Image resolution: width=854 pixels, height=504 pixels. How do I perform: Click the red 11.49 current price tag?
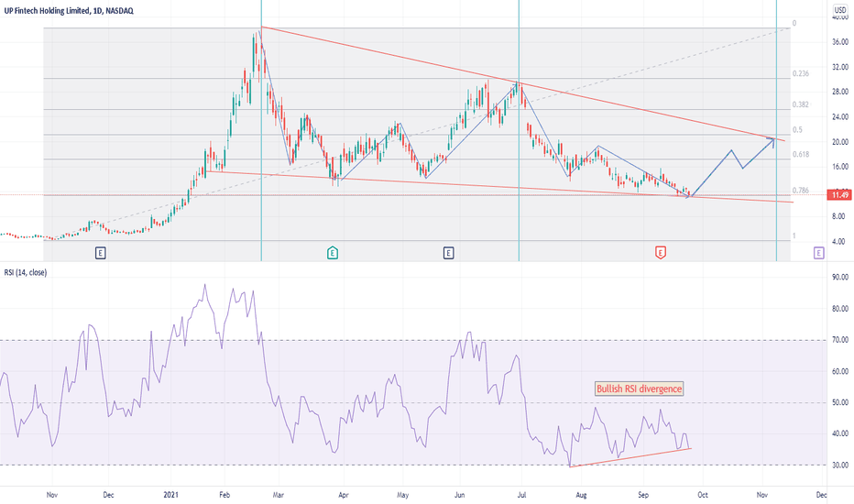839,194
